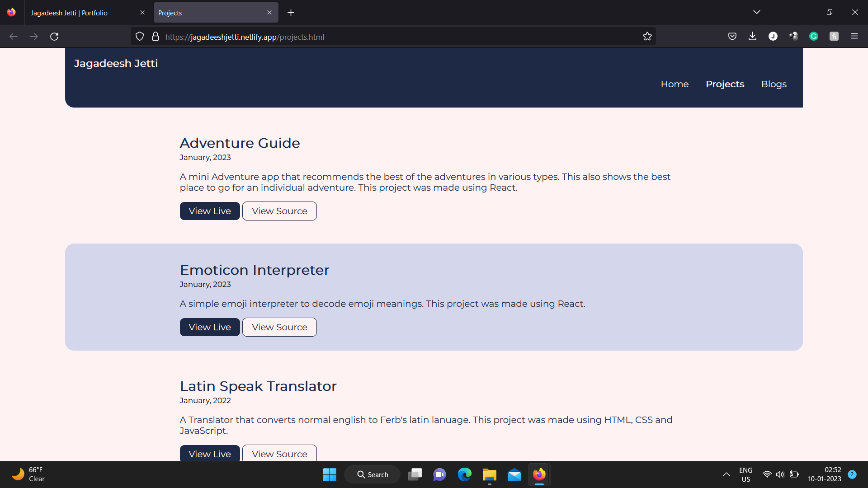Click View Live for Emoticon Interpreter
Image resolution: width=868 pixels, height=488 pixels.
pyautogui.click(x=209, y=327)
